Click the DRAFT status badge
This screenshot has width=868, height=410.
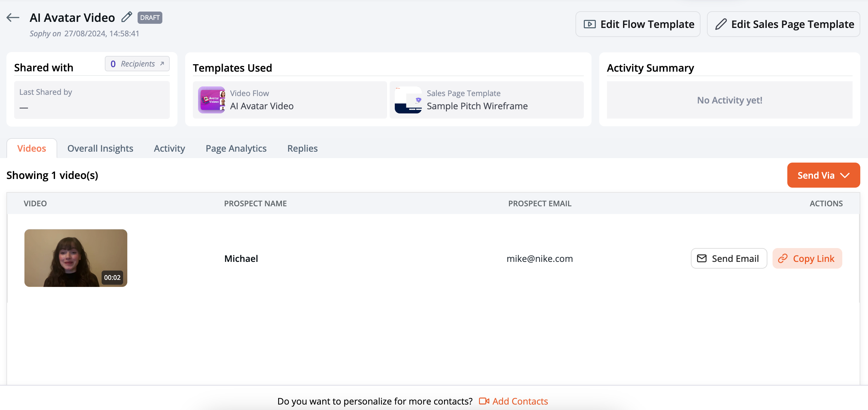pos(149,18)
